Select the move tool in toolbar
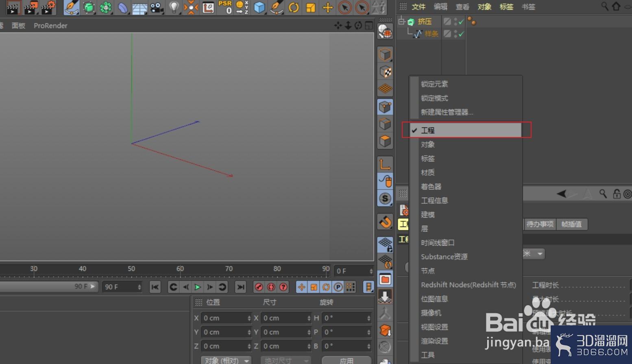Screen dimensions: 632x364 pos(327,7)
